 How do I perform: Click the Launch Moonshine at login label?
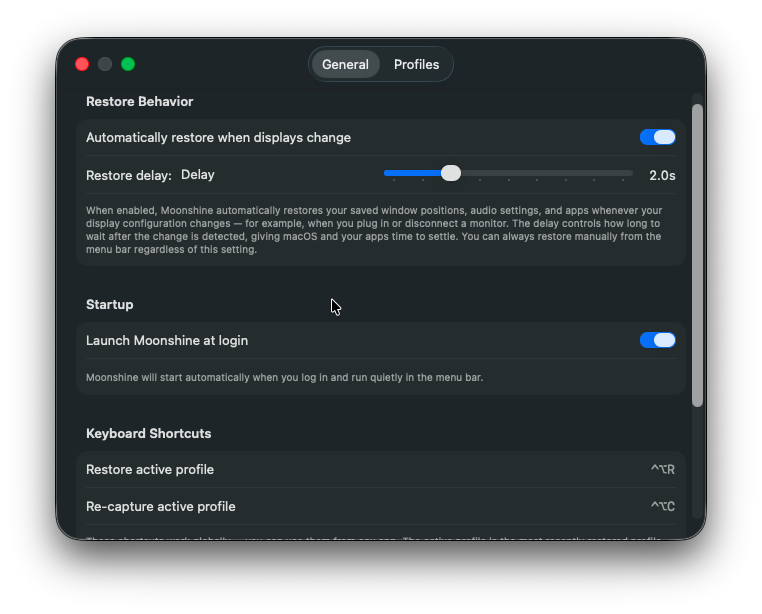pyautogui.click(x=167, y=340)
